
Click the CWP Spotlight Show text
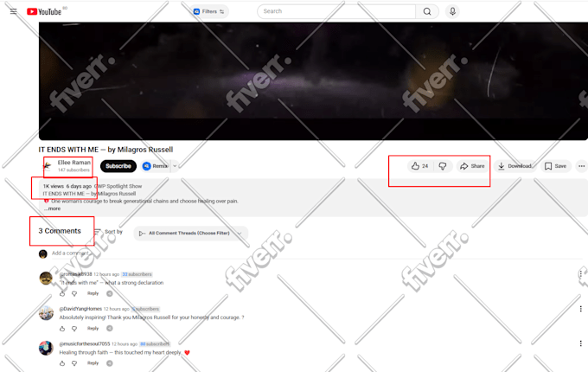click(x=118, y=186)
